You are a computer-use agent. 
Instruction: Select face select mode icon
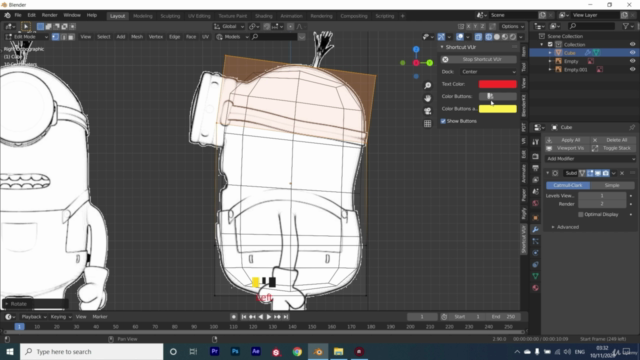[71, 37]
